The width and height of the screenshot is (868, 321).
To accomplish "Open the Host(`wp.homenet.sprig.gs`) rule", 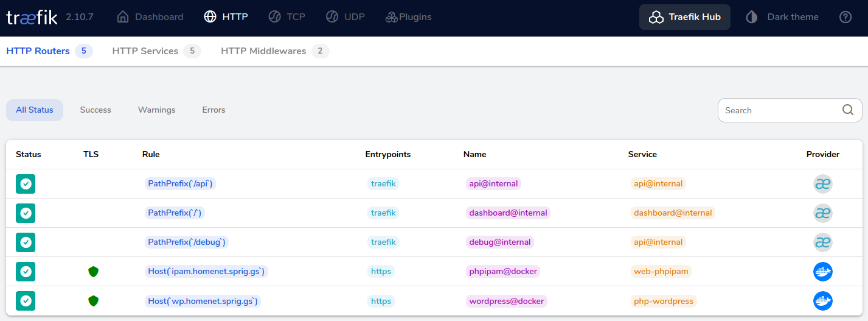I will point(203,301).
